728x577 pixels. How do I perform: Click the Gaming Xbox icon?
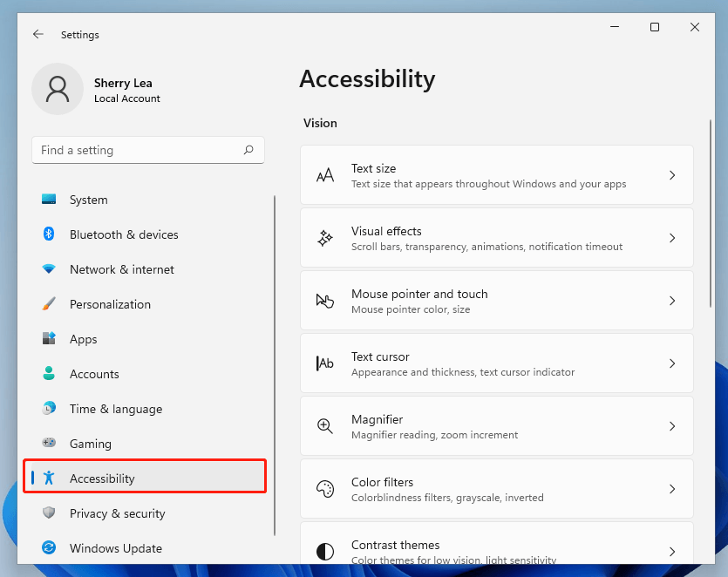[x=50, y=444]
